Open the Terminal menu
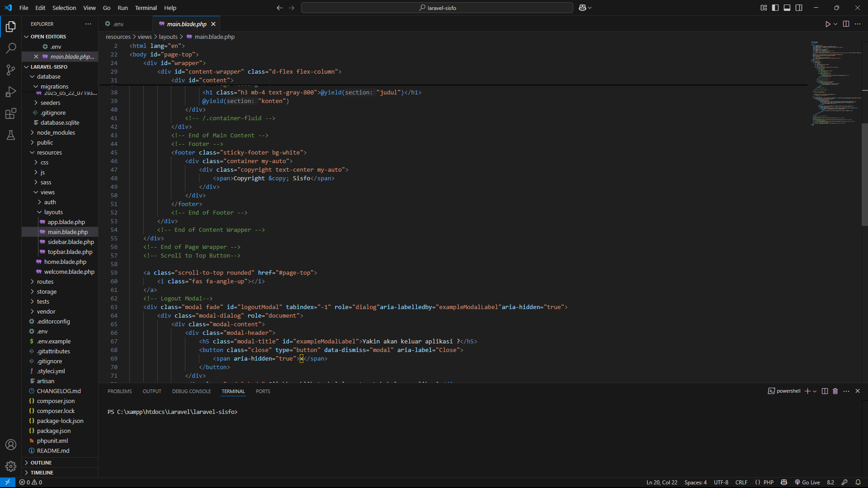 coord(146,8)
